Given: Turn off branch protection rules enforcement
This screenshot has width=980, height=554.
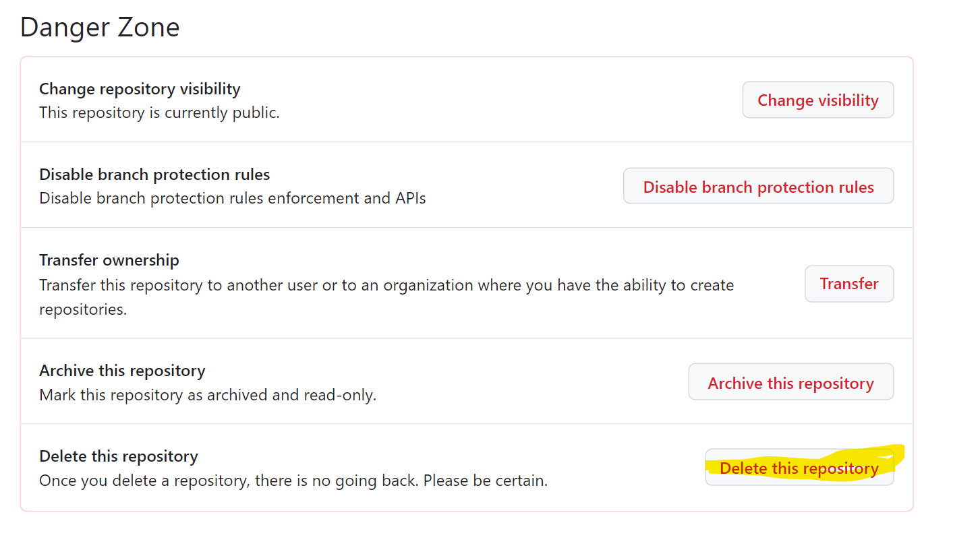Looking at the screenshot, I should tap(758, 186).
